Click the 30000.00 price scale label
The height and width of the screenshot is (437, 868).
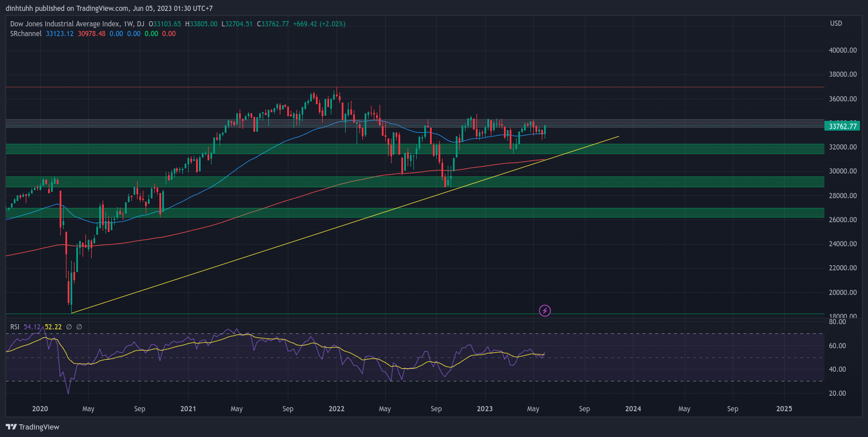[843, 171]
